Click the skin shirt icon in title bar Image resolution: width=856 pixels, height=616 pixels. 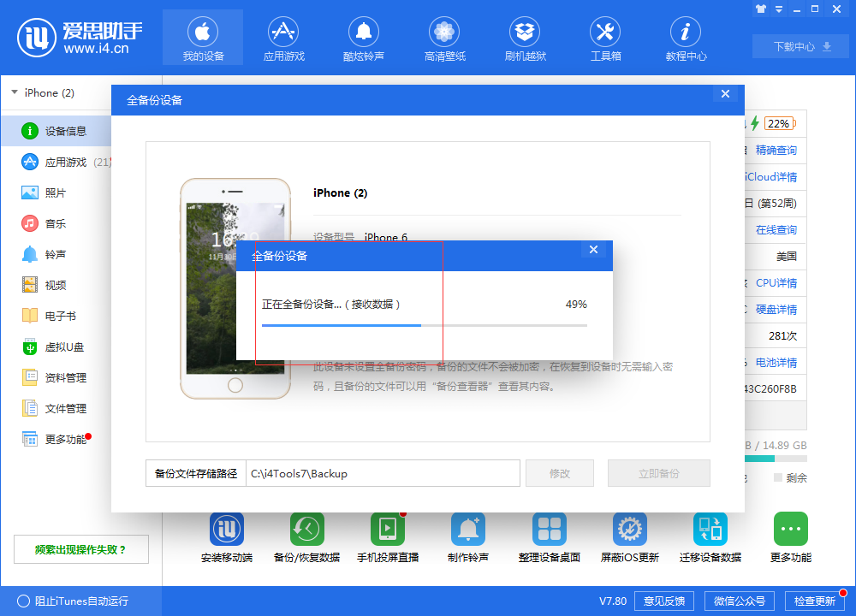tap(761, 9)
